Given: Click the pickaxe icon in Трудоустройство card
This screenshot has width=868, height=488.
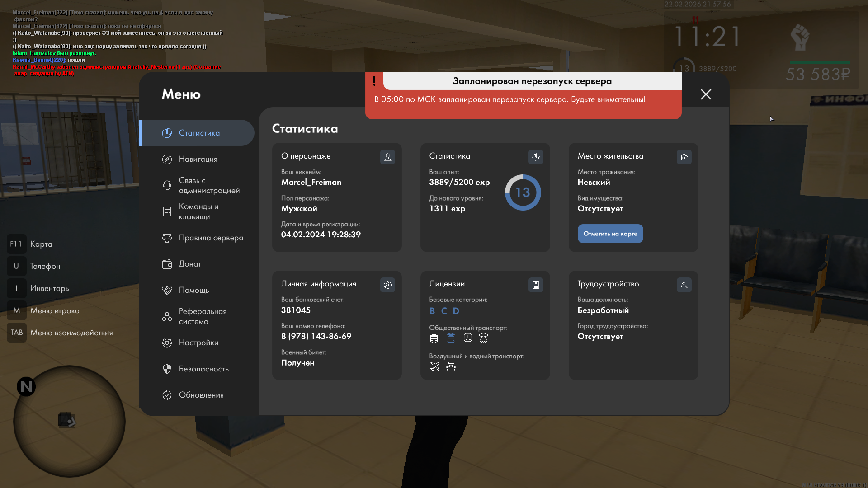Looking at the screenshot, I should coord(684,285).
